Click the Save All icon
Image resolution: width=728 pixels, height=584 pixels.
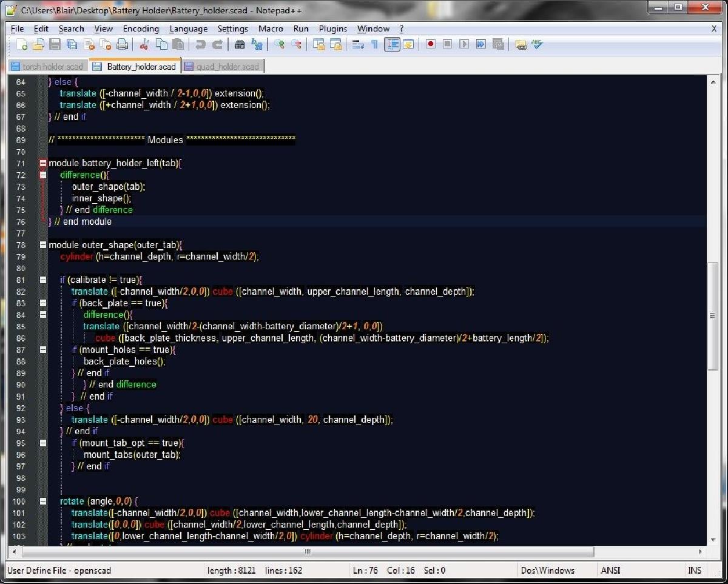[x=71, y=44]
